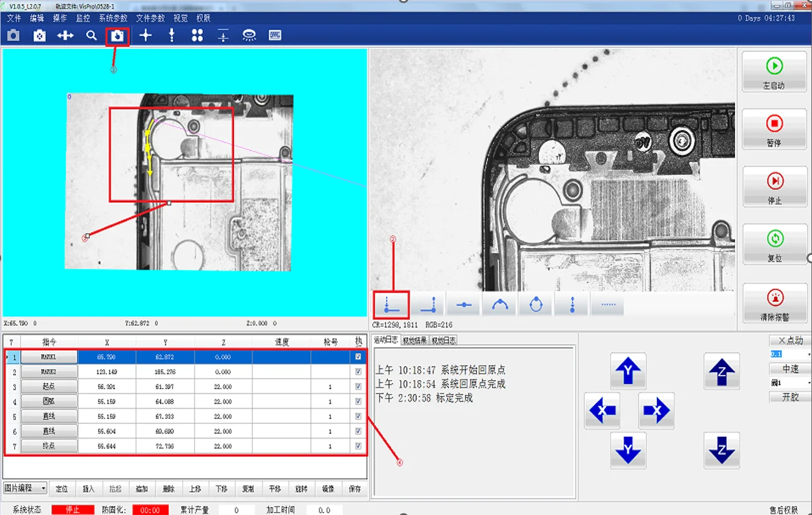Click the 左启动 start button
The width and height of the screenshot is (812, 515).
[774, 71]
